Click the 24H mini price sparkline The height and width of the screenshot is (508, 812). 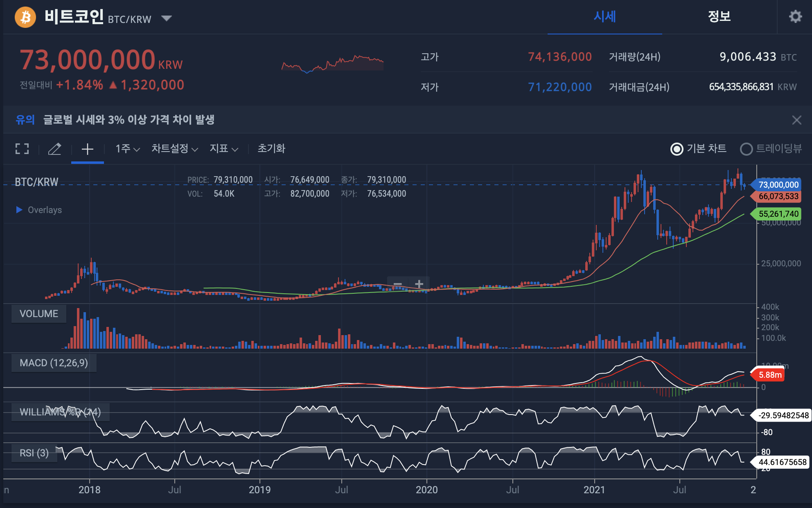pyautogui.click(x=332, y=63)
